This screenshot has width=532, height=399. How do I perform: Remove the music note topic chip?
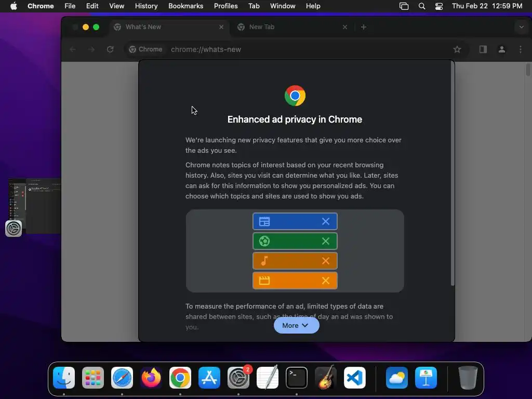pyautogui.click(x=326, y=261)
